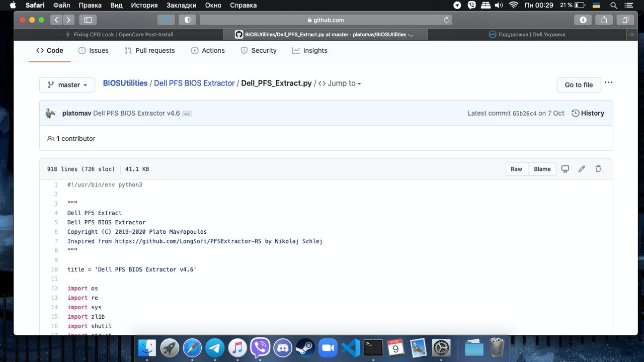644x362 pixels.
Task: Edit this file with pencil icon
Action: click(582, 169)
